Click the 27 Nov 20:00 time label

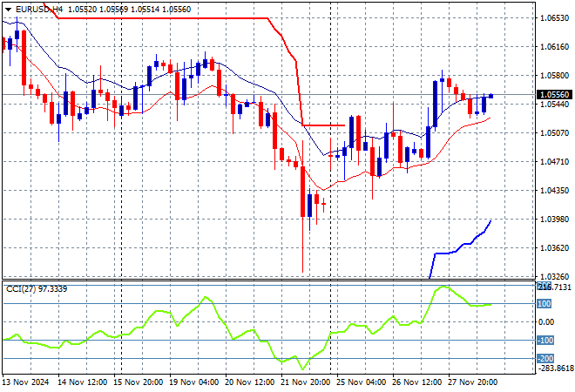[x=473, y=382]
